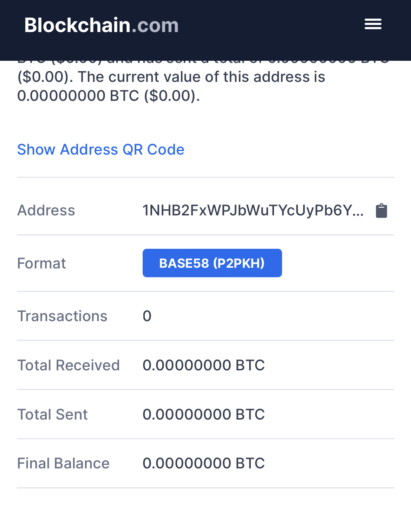Click the Transactions label
Viewport: 411px width, 532px height.
62,316
